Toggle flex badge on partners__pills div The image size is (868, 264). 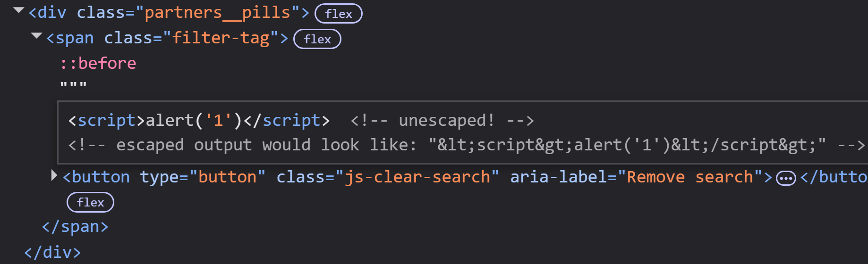[x=339, y=14]
